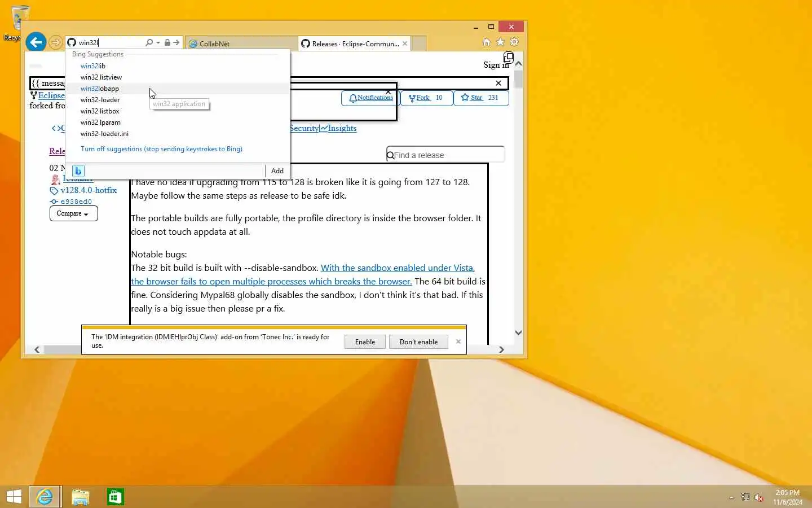
Task: Click the notification bell icon
Action: coord(353,98)
